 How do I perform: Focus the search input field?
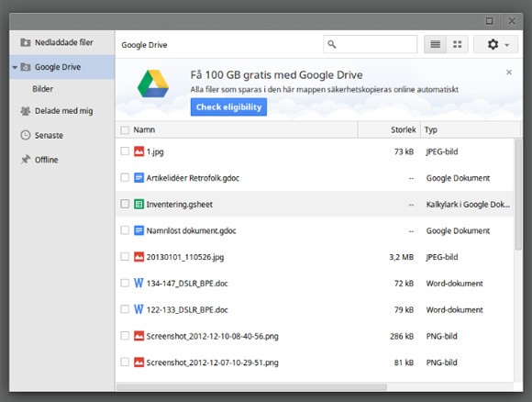point(371,44)
